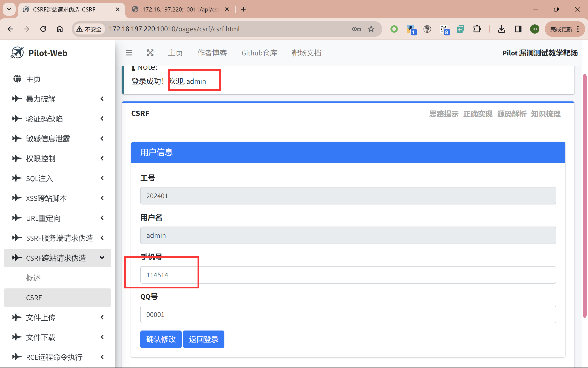Open 作者博客 link
Viewport: 588px width, 368px height.
212,53
